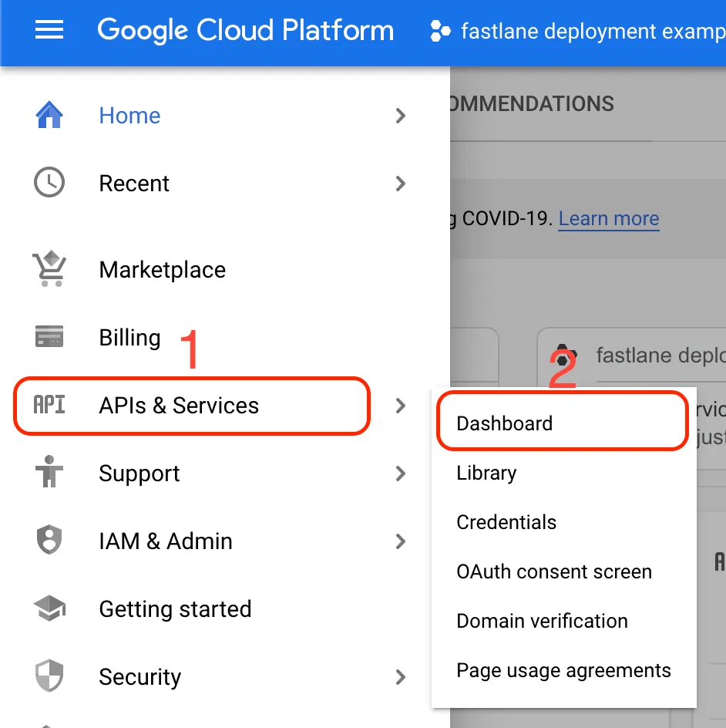Expand the Security submenu chevron
726x728 pixels.
tap(400, 677)
